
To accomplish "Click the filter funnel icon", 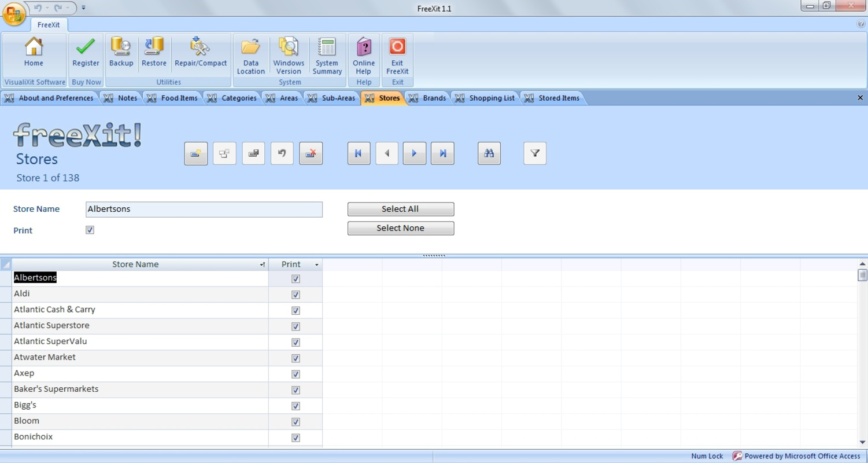I will pos(535,153).
